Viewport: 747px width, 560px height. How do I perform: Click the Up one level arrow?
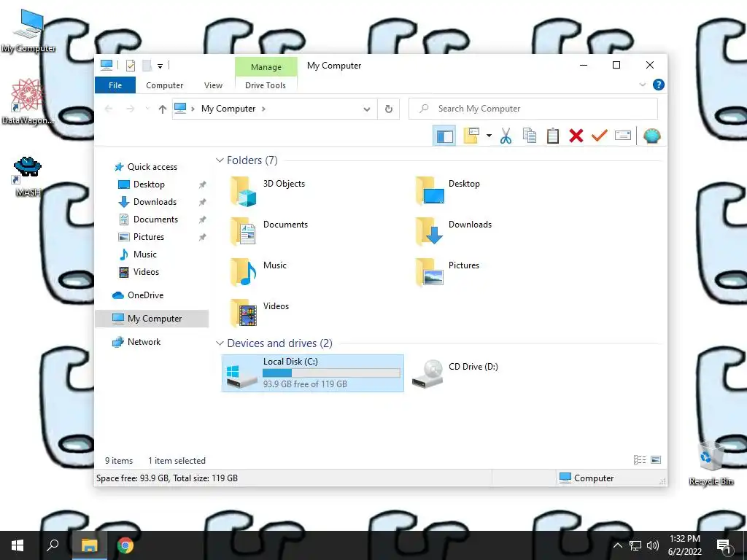point(162,109)
